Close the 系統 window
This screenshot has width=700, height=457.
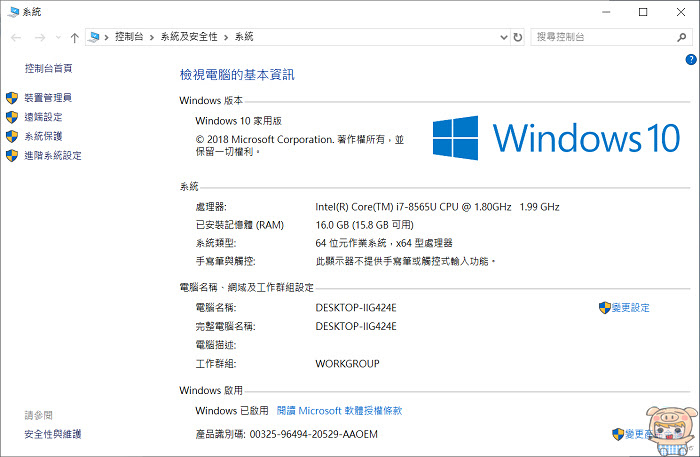[x=680, y=12]
